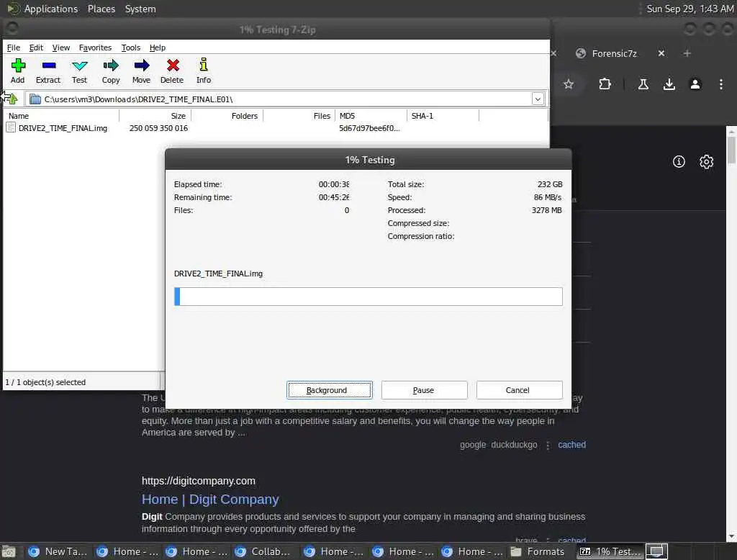Click the SHA-1 column header
The width and height of the screenshot is (737, 560).
[x=443, y=116]
